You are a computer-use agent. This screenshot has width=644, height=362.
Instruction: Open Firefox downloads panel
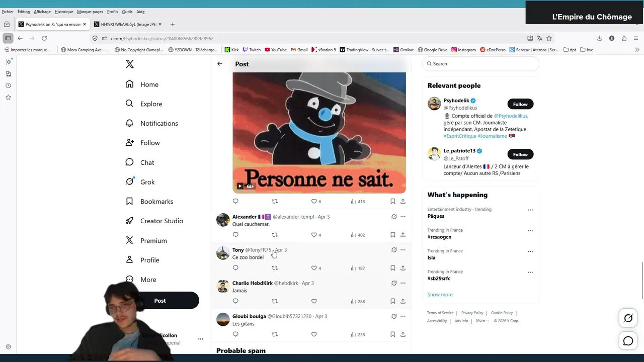tap(599, 38)
